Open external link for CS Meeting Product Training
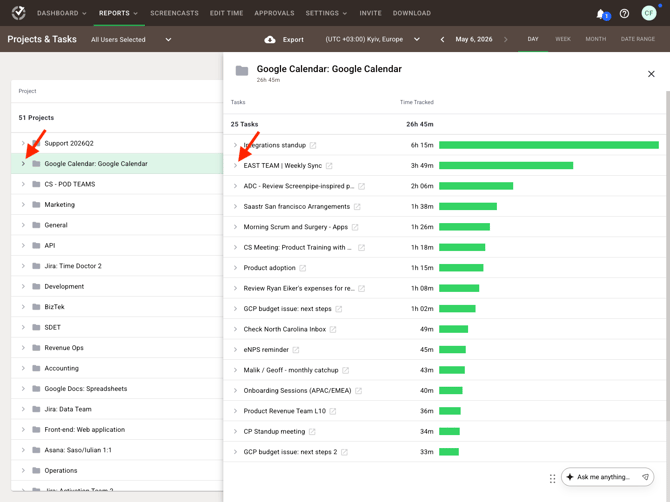The width and height of the screenshot is (670, 502). [361, 248]
